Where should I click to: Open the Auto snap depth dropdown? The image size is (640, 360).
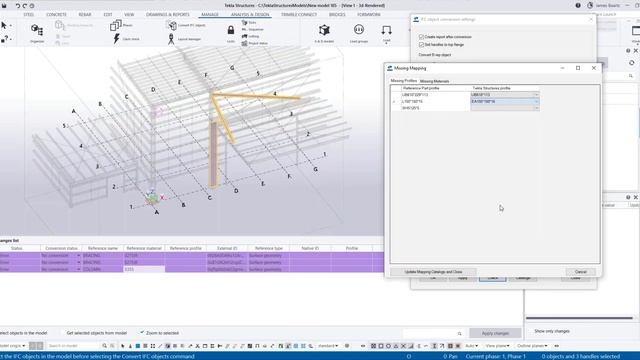(x=471, y=346)
